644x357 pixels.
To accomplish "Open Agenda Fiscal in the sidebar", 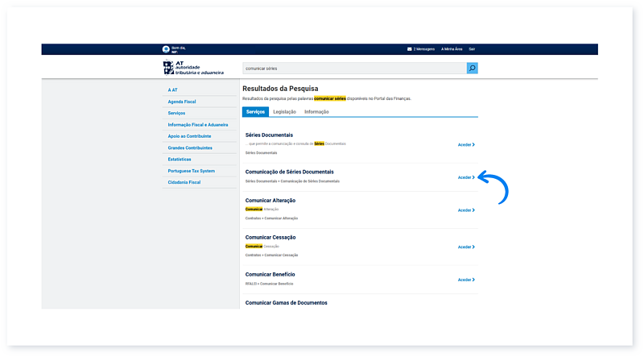I will 182,102.
